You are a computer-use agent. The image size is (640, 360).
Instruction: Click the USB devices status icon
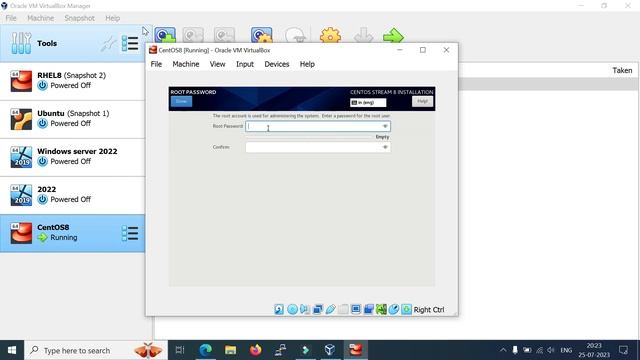click(x=330, y=309)
